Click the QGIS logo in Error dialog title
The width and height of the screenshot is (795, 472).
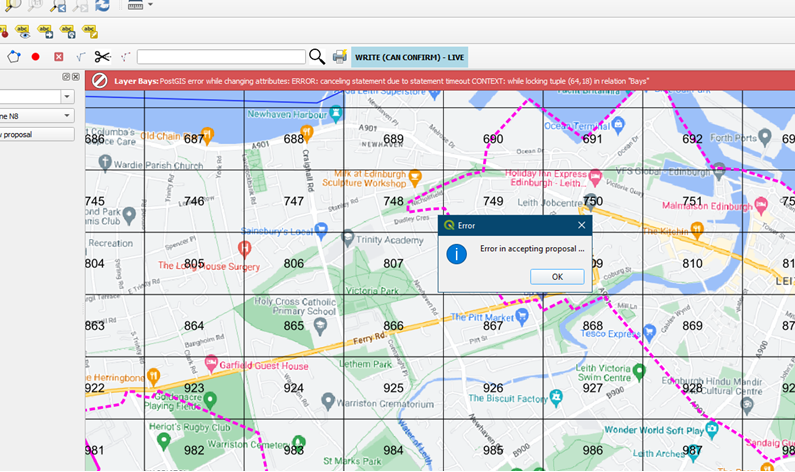(449, 225)
